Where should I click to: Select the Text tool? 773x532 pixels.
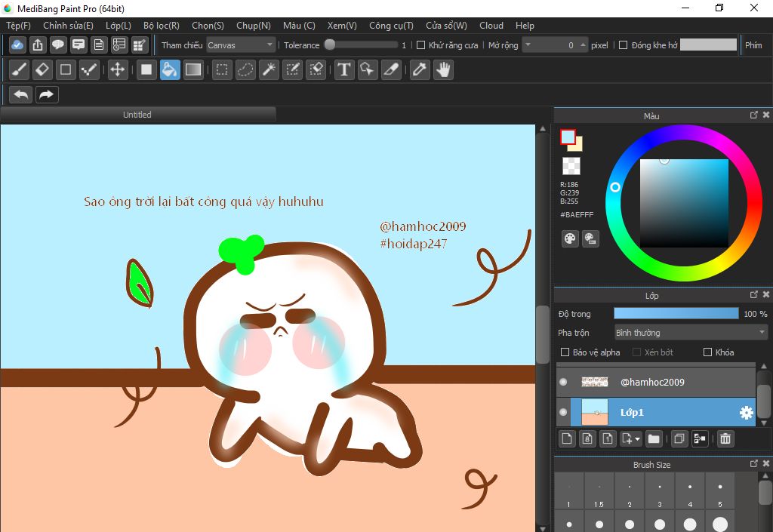344,70
